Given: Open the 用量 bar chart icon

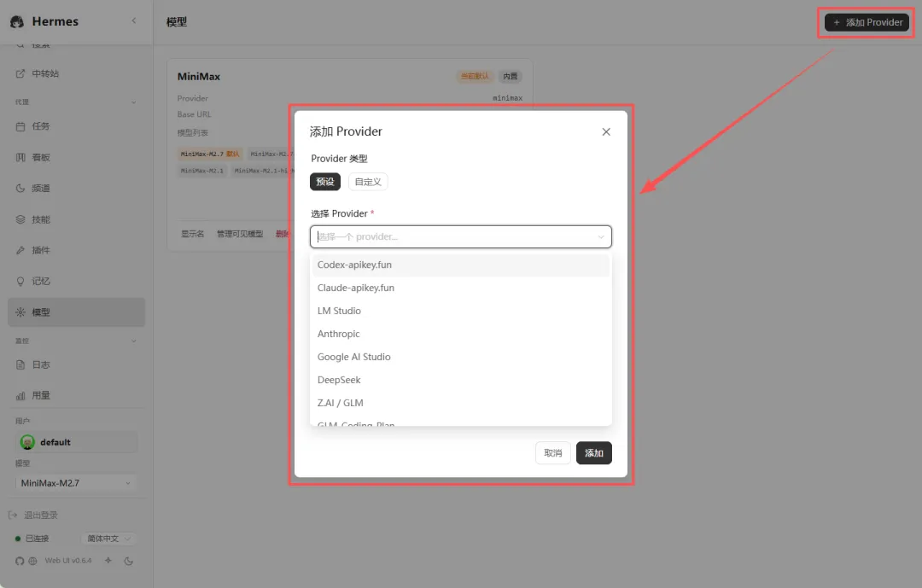Looking at the screenshot, I should coord(20,396).
